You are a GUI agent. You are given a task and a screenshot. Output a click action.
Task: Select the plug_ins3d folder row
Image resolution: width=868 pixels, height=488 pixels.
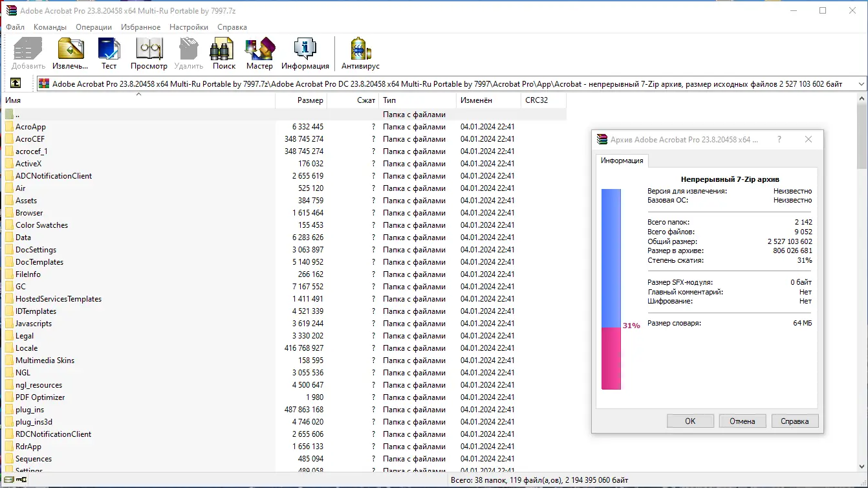click(x=285, y=422)
